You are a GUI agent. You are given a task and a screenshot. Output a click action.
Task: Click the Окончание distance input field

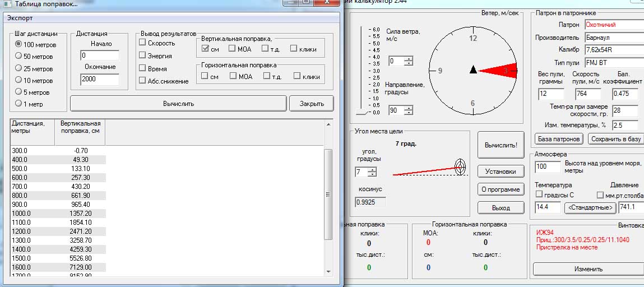coord(100,80)
